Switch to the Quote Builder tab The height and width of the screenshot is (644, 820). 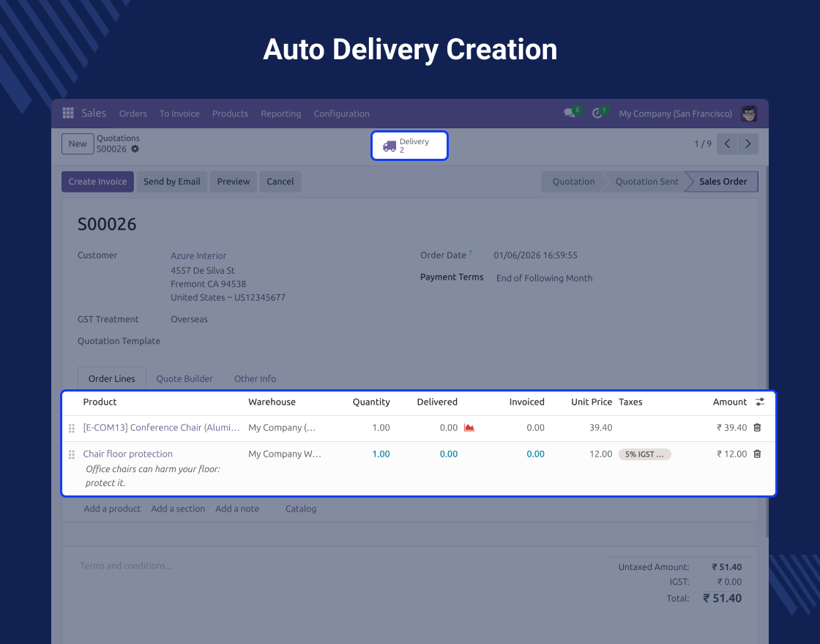click(184, 378)
